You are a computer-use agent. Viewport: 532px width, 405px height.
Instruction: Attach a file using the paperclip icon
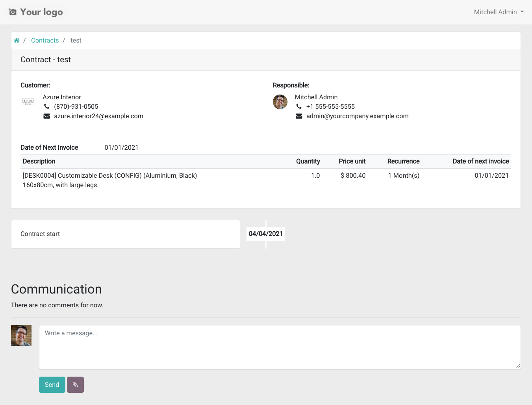pos(75,385)
